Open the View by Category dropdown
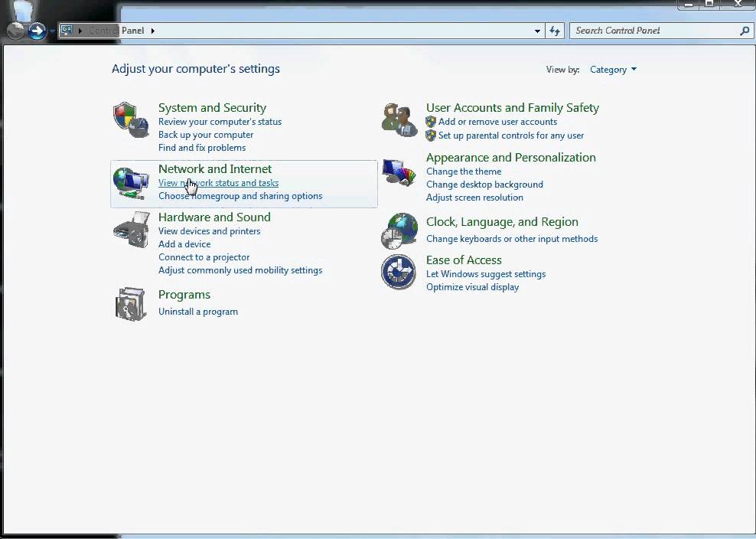The height and width of the screenshot is (539, 756). [613, 70]
